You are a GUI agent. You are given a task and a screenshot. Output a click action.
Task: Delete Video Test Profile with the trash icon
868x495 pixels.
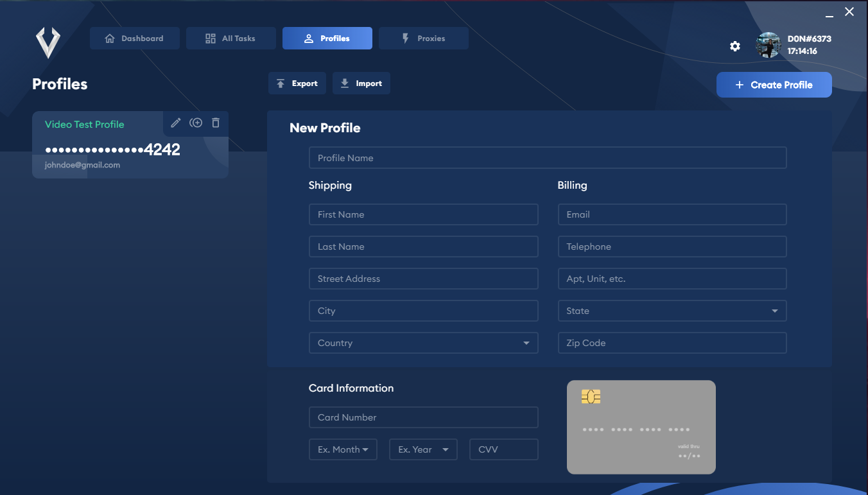click(216, 123)
